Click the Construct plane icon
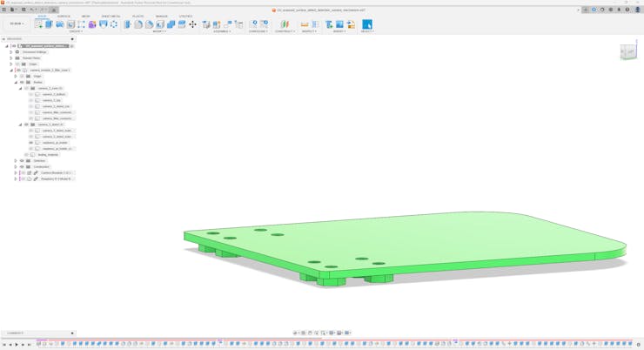The width and height of the screenshot is (644, 350). (x=284, y=24)
